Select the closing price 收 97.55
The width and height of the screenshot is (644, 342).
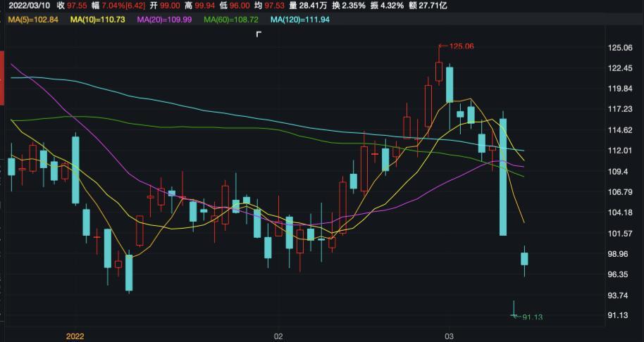point(73,6)
